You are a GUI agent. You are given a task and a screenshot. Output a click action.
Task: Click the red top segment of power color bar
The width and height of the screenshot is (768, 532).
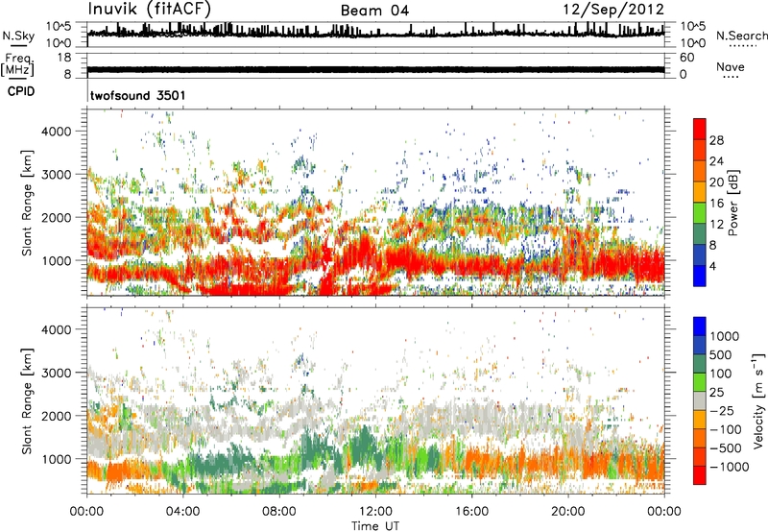point(700,129)
